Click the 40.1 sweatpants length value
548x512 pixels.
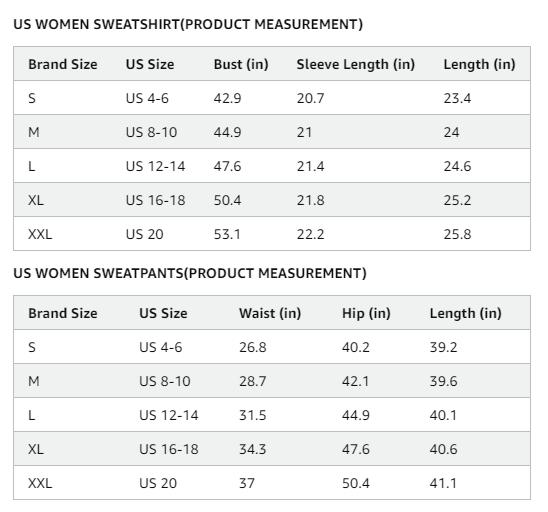[443, 415]
